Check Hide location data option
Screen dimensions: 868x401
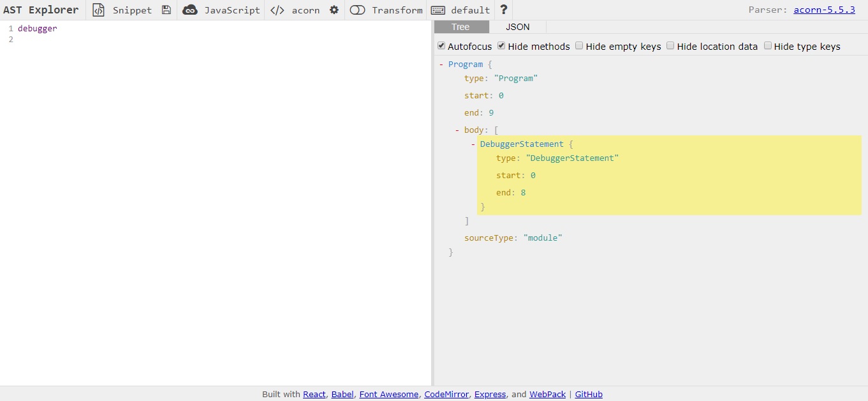pyautogui.click(x=670, y=46)
